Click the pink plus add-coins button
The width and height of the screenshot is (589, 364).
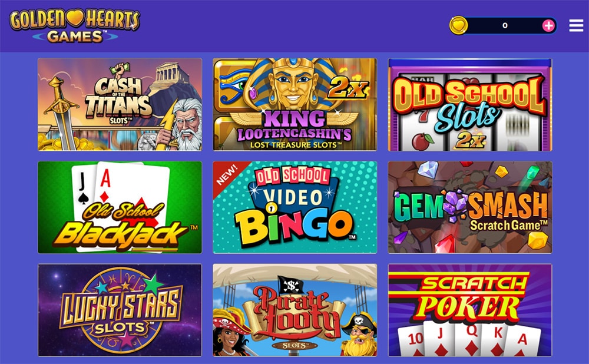[548, 25]
